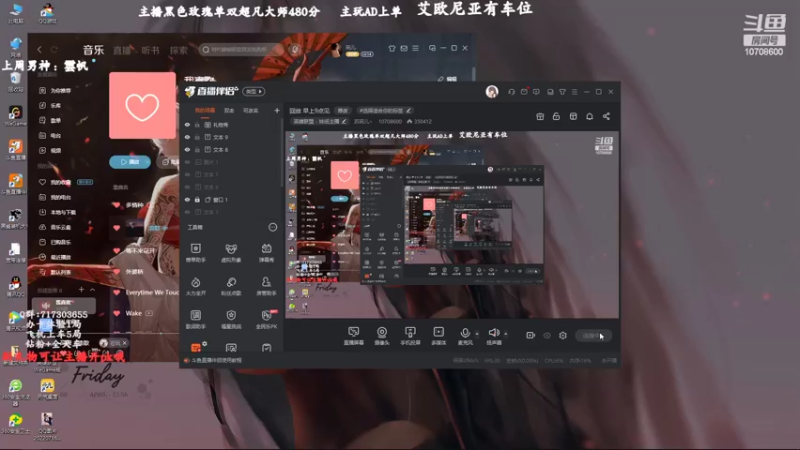Open the skin shirt icon in streaming title bar
Screen dimensions: 800x450
click(x=562, y=92)
